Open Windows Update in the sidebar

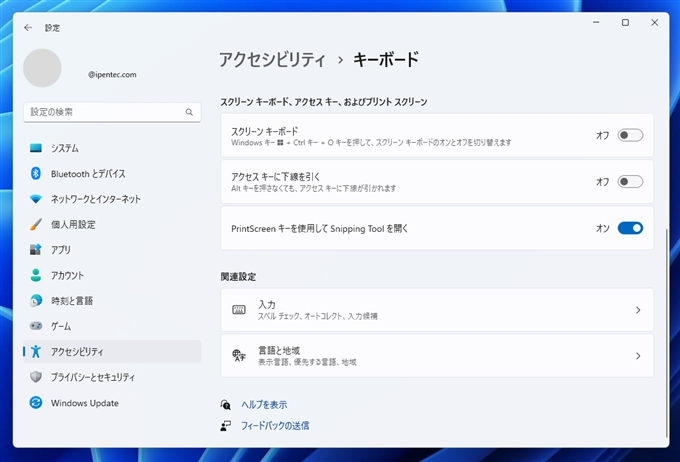coord(112,403)
